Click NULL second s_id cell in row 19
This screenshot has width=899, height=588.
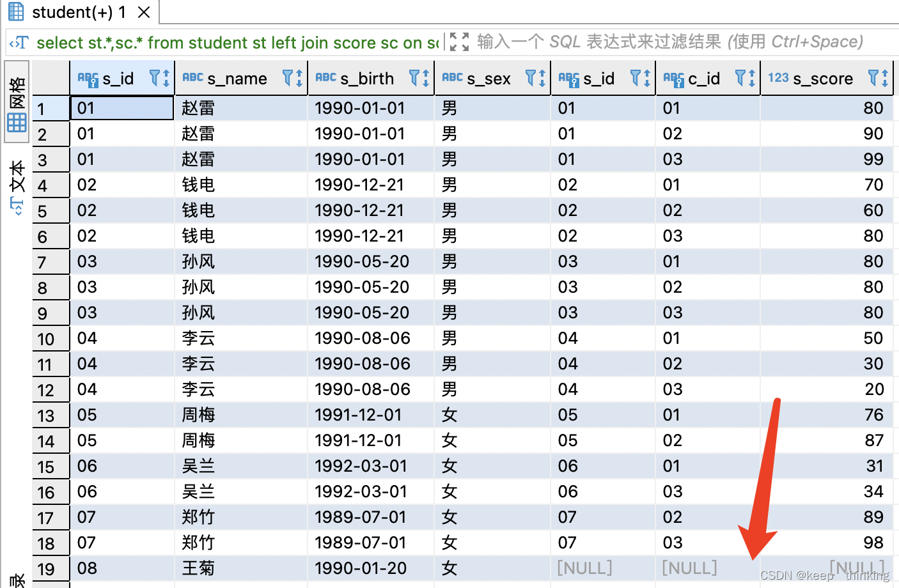(x=603, y=568)
